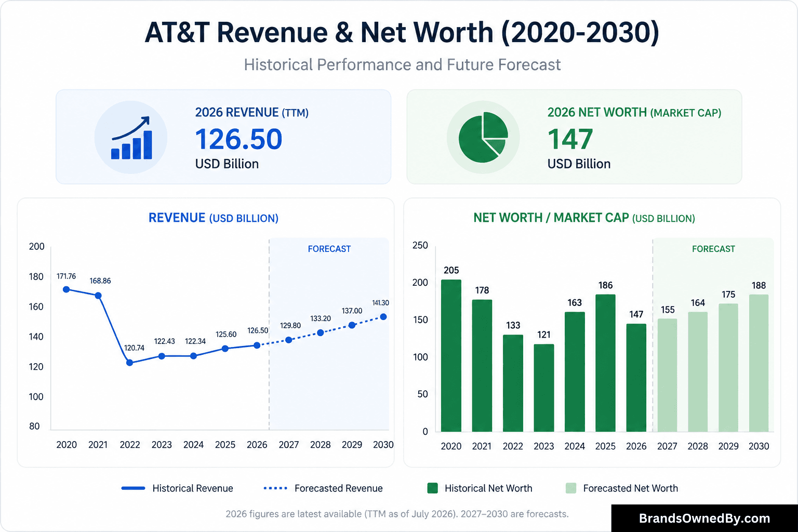Click the FORECAST label in revenue chart
Image resolution: width=798 pixels, height=532 pixels.
coord(329,249)
